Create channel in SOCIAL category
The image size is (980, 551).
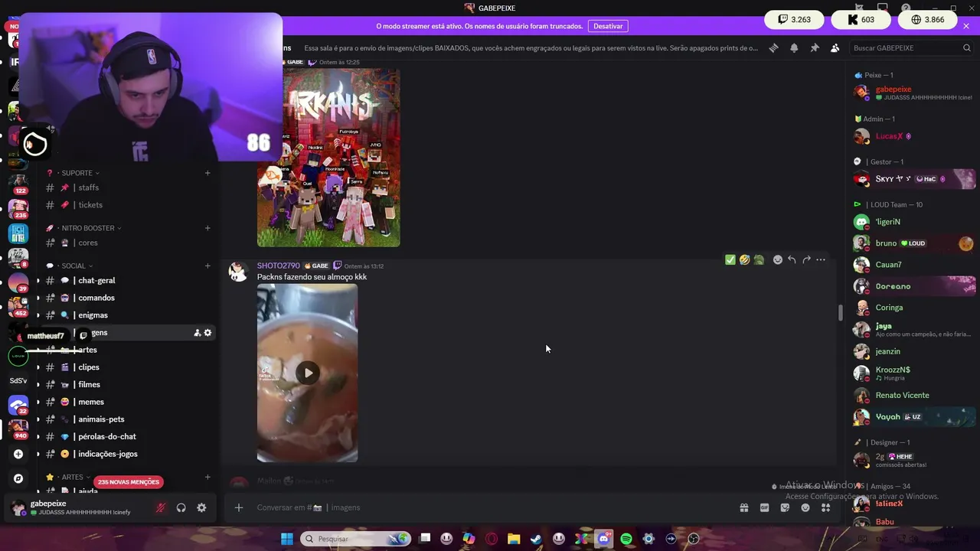pyautogui.click(x=207, y=266)
